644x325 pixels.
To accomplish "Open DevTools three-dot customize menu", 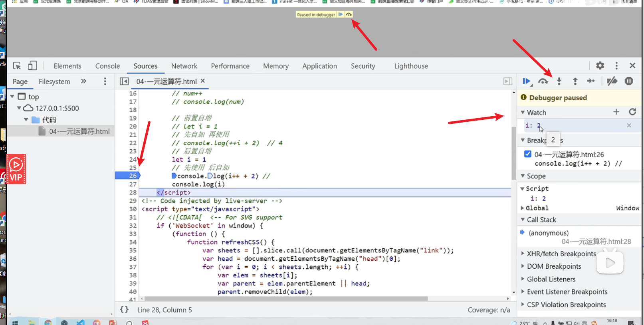I will [616, 65].
